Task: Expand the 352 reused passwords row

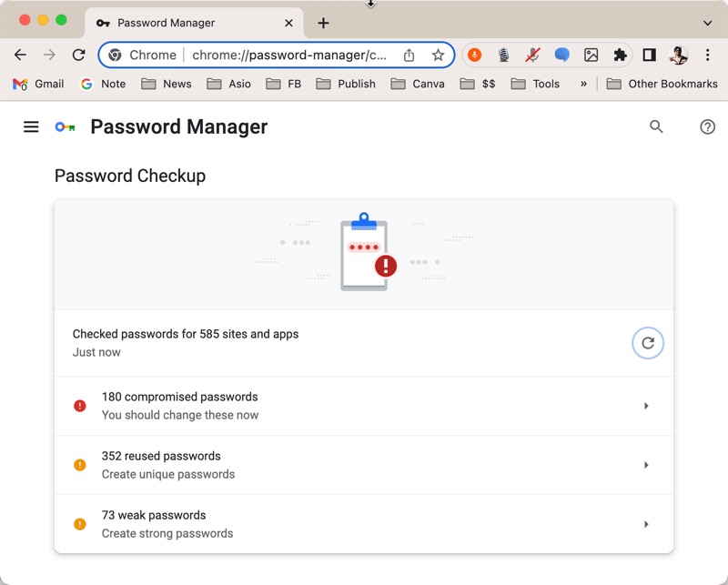Action: click(364, 465)
